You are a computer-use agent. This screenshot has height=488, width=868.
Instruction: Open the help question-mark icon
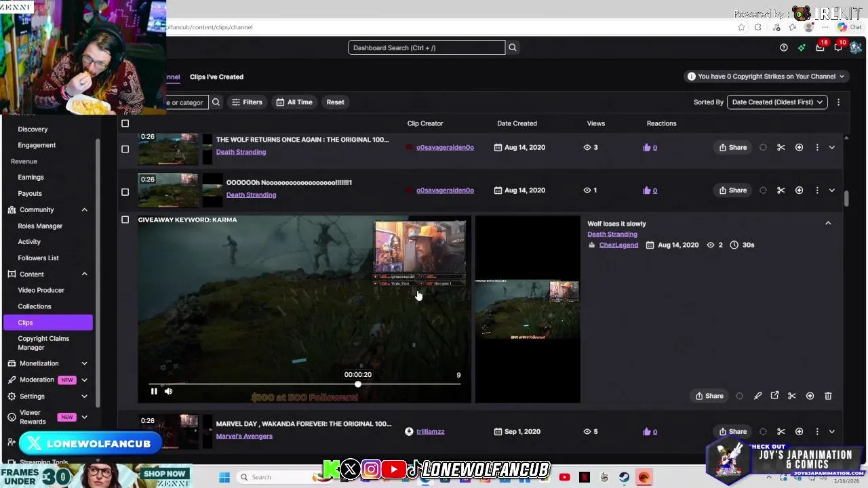tap(784, 47)
